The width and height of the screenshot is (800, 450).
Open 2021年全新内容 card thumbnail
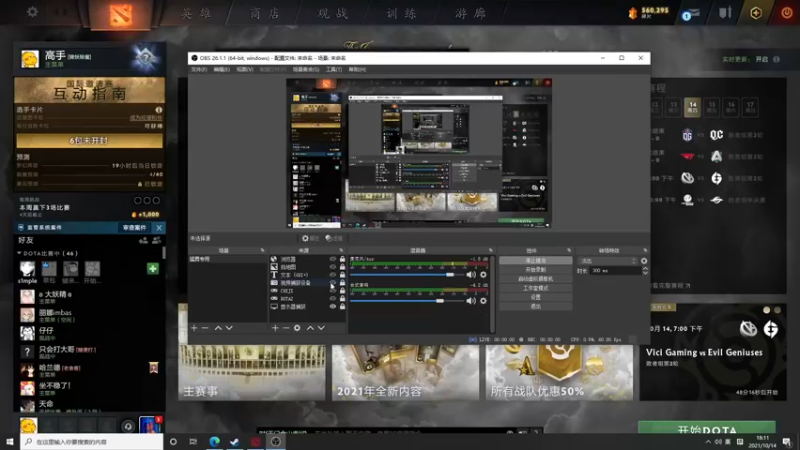[x=405, y=372]
